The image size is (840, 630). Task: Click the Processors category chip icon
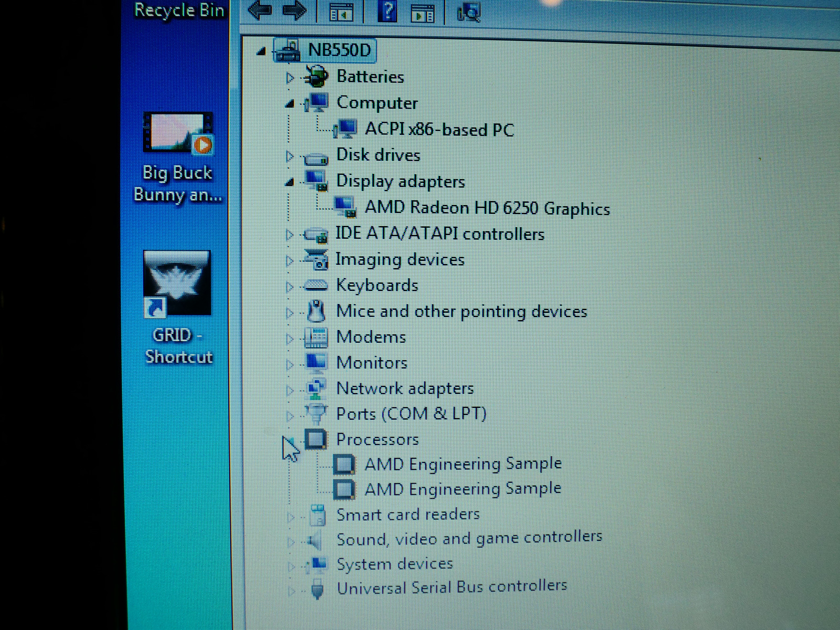tap(316, 439)
